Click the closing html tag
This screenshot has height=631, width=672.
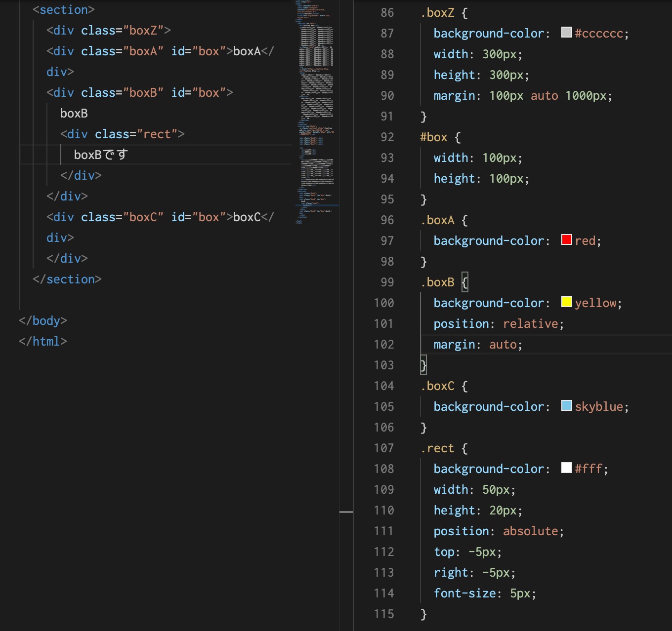42,342
